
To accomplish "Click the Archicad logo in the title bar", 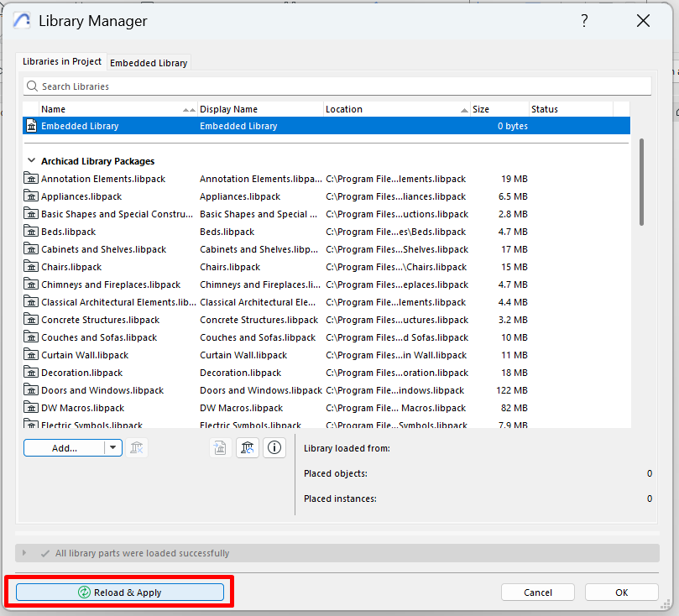I will pyautogui.click(x=23, y=20).
